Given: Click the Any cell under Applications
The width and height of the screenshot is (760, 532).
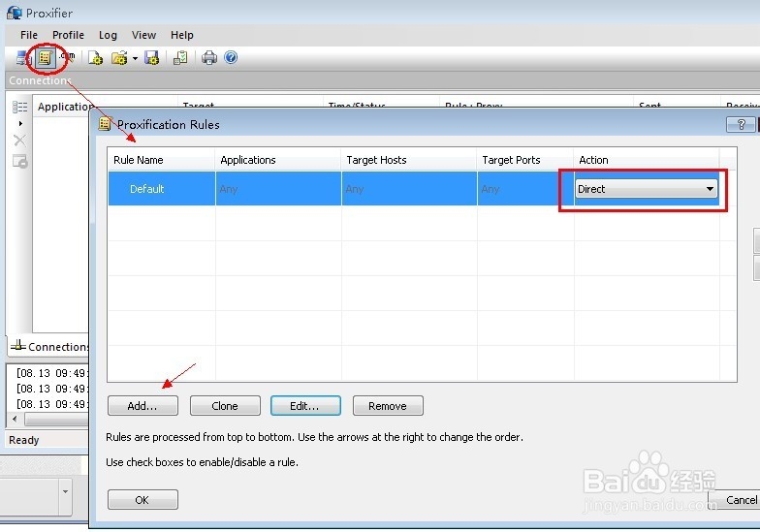Looking at the screenshot, I should (x=278, y=188).
